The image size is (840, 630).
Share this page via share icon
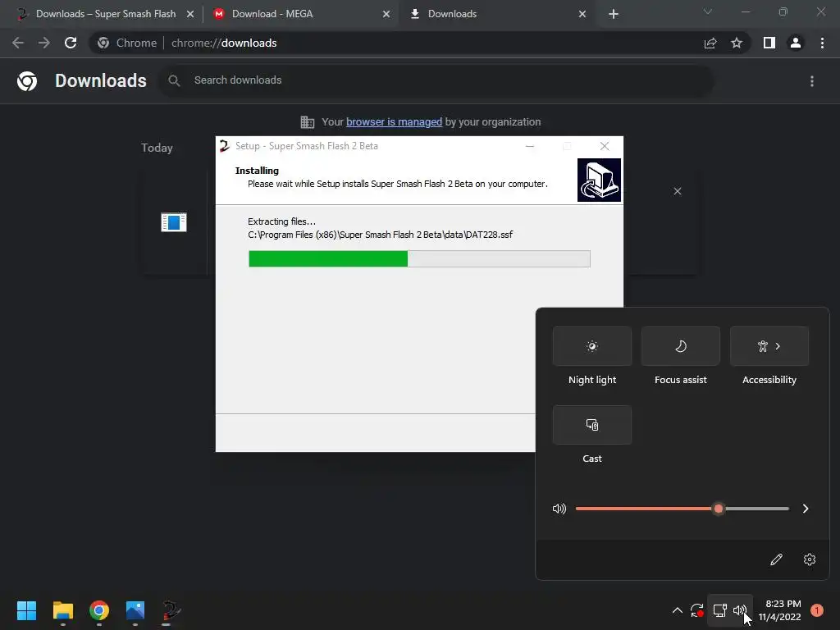pos(710,43)
